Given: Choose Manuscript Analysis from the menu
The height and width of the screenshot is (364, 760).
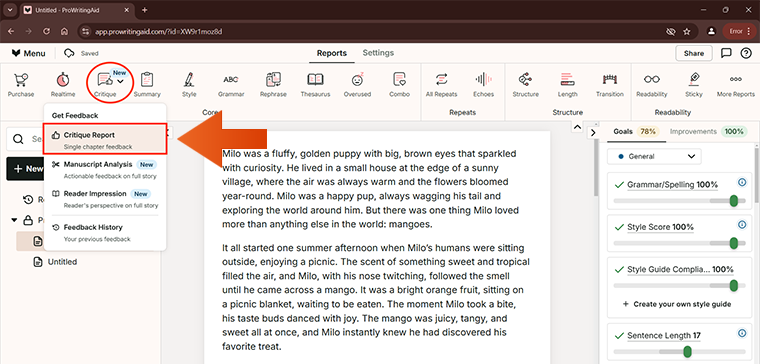Looking at the screenshot, I should pyautogui.click(x=105, y=170).
